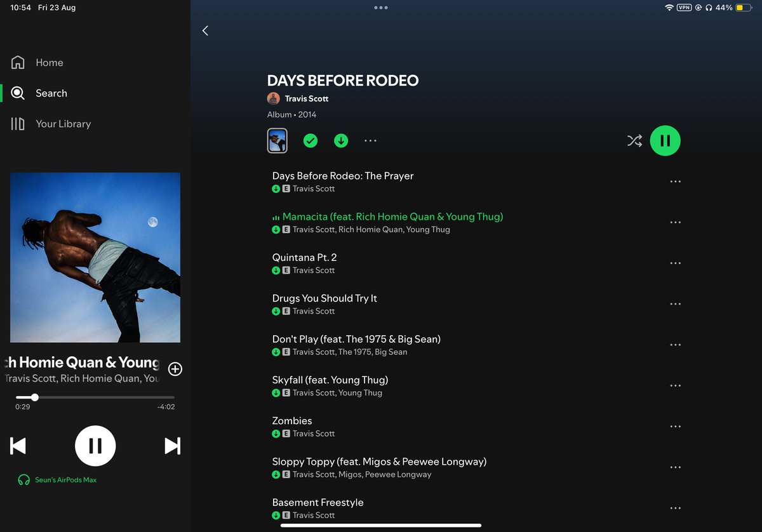Open more options for Skyfall track
The height and width of the screenshot is (532, 762).
tap(675, 386)
